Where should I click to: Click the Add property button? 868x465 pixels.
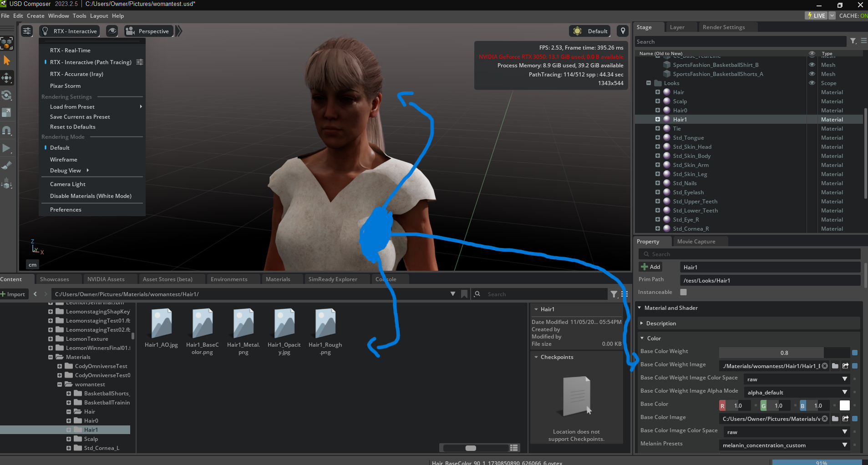(x=650, y=267)
